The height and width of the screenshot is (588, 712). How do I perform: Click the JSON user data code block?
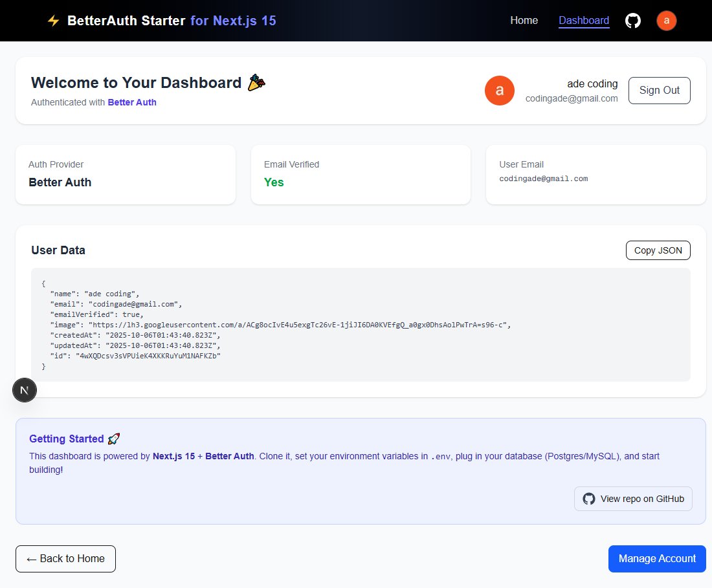pyautogui.click(x=361, y=324)
